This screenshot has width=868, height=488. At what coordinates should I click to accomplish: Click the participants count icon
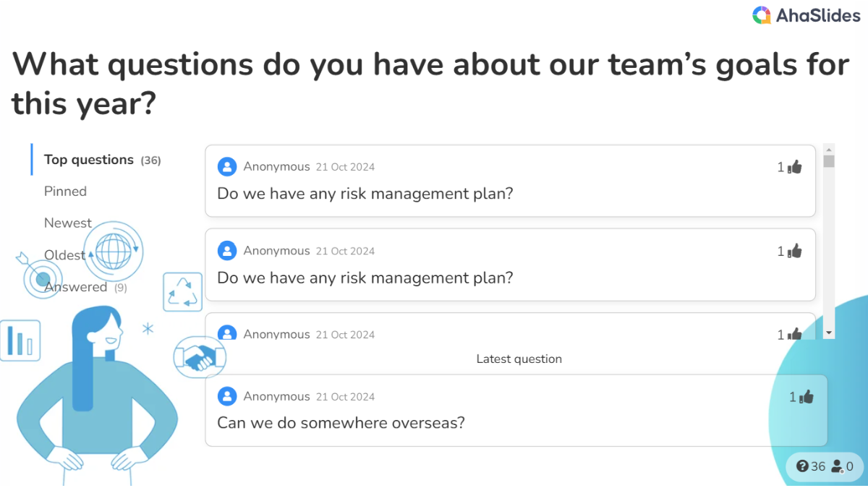point(837,466)
